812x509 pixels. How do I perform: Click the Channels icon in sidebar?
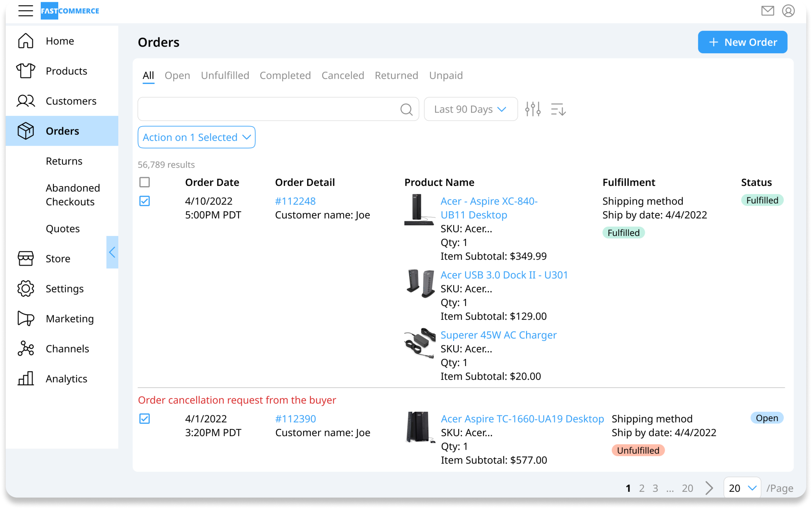point(26,349)
